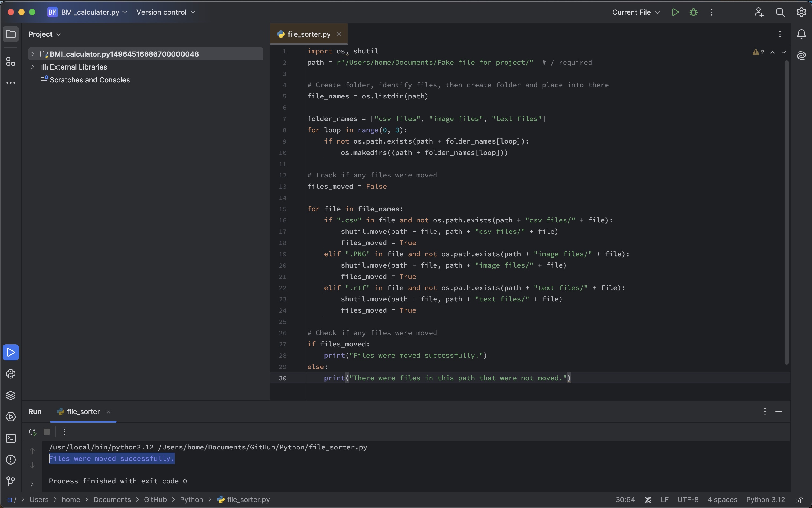Go to previous highlighted error arrow

(x=773, y=52)
